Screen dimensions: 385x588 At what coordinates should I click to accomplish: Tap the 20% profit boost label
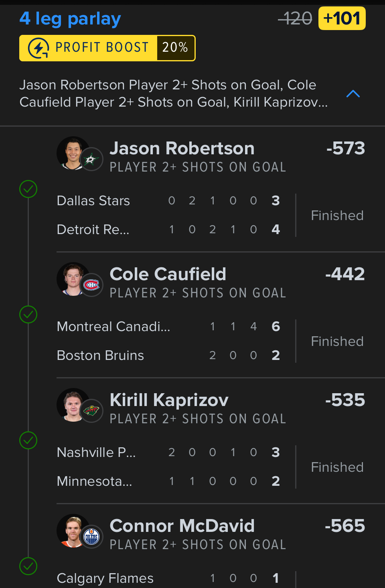tap(175, 48)
